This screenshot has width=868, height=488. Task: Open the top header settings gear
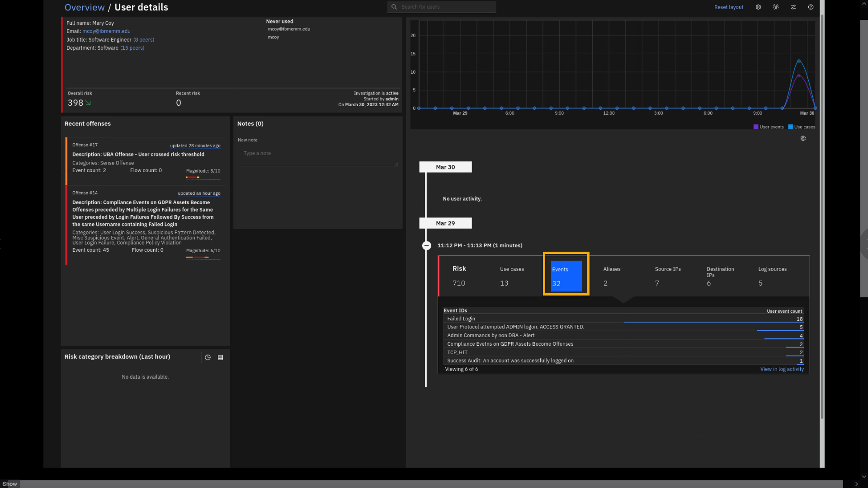pyautogui.click(x=758, y=7)
